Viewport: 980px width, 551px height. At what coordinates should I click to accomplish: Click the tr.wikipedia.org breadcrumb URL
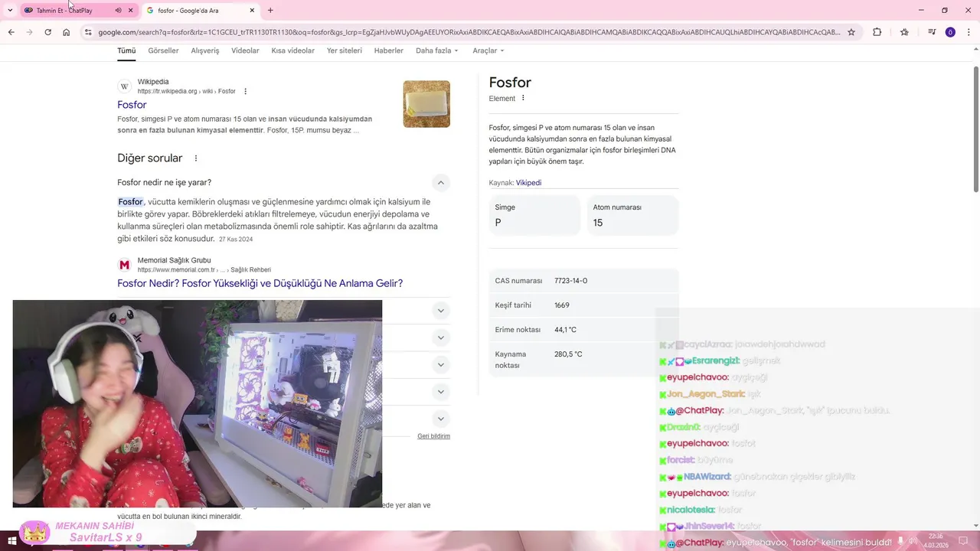(186, 91)
